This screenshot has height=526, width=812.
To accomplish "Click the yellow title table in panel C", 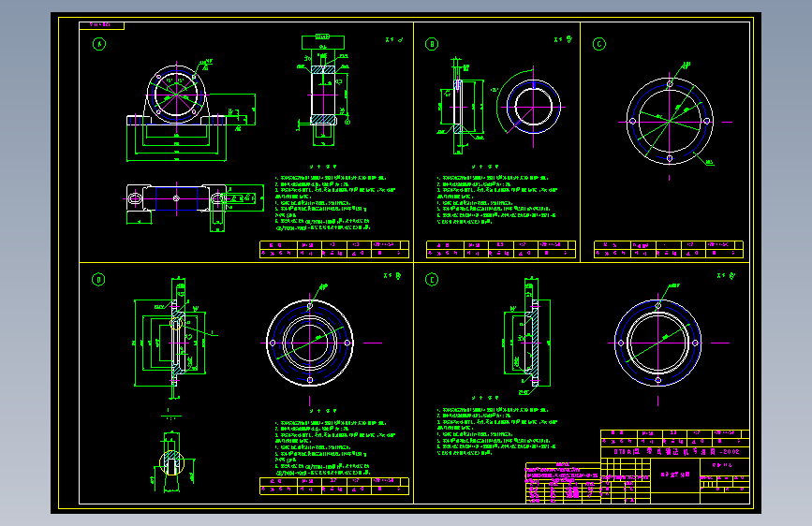I will (x=669, y=250).
